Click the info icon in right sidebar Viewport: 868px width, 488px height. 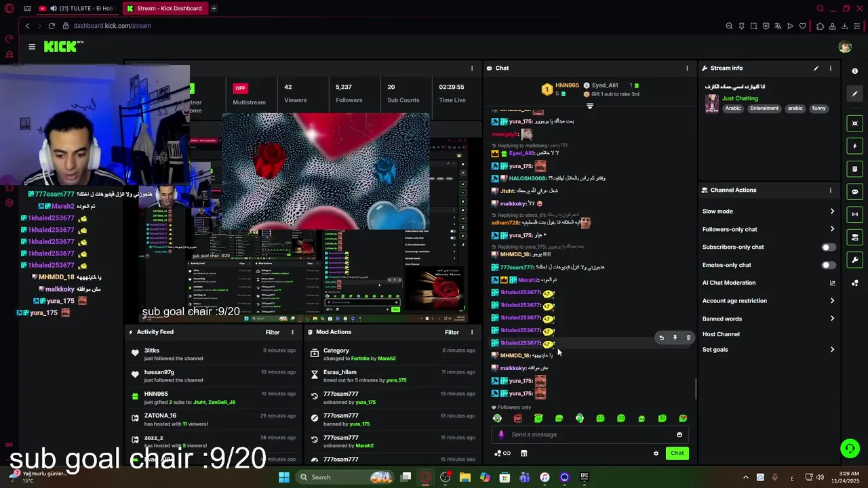[x=854, y=71]
